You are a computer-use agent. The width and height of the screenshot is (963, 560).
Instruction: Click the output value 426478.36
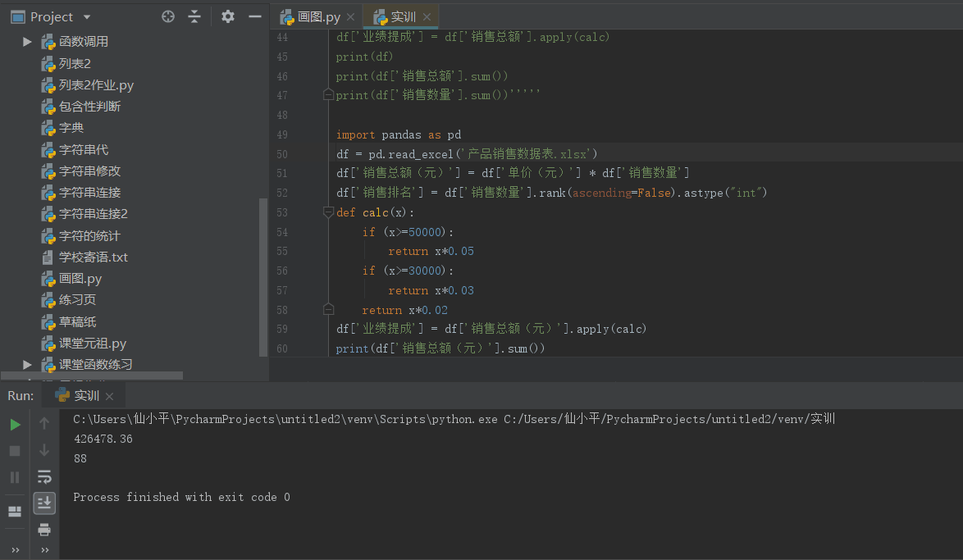(103, 439)
